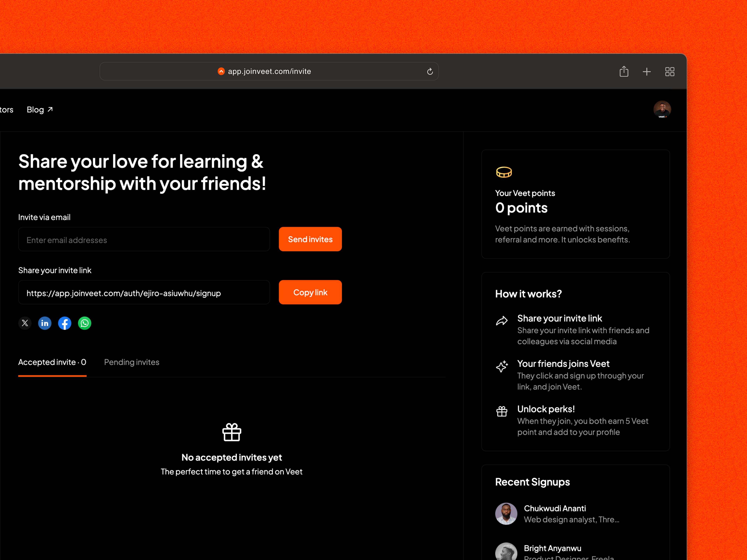
Task: Copy the invite link
Action: [x=310, y=292]
